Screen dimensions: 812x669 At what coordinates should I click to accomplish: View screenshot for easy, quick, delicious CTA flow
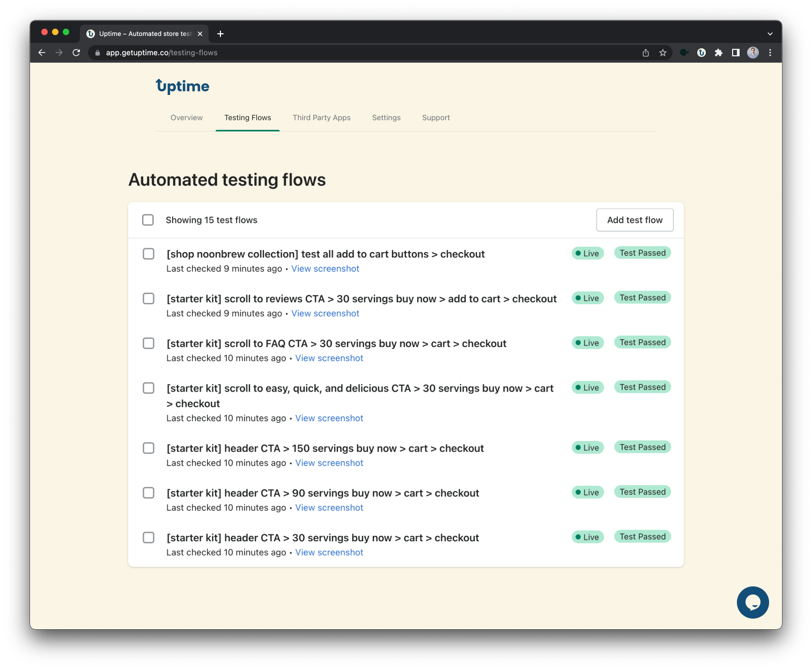(x=329, y=418)
